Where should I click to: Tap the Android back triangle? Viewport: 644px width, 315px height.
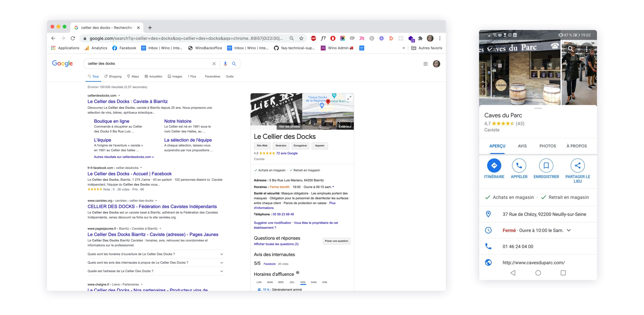point(513,273)
